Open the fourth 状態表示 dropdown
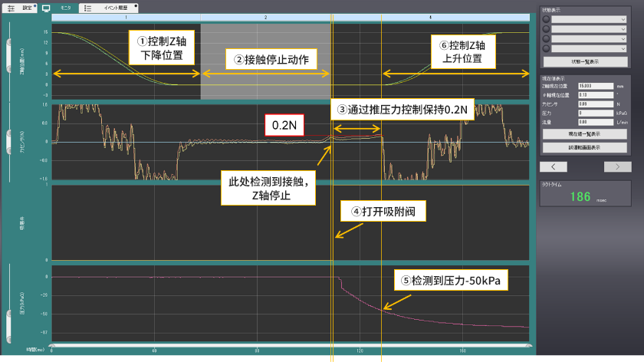This screenshot has height=362, width=644. pyautogui.click(x=590, y=48)
